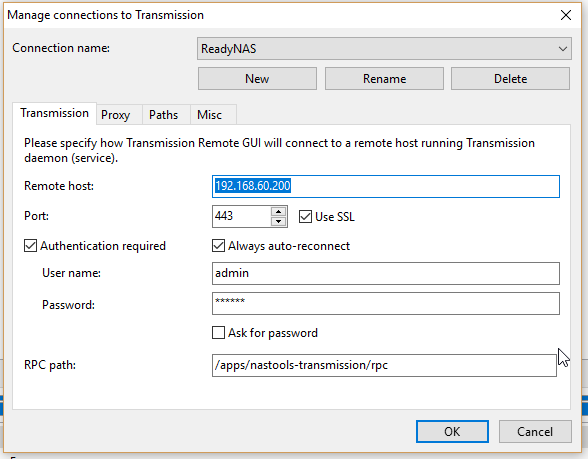588x459 pixels.
Task: Click the Cancel button
Action: 535,431
